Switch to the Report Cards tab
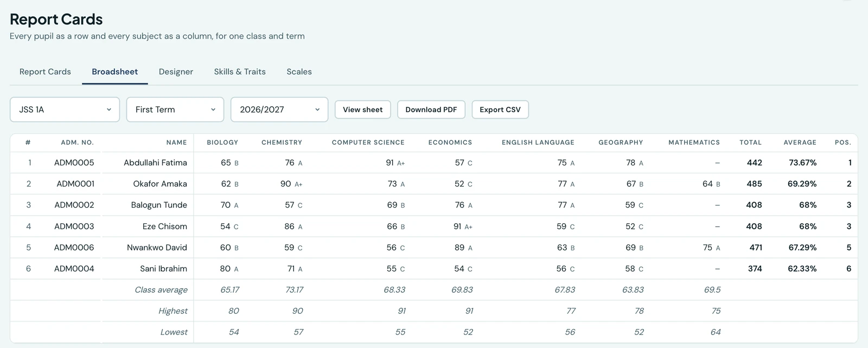The width and height of the screenshot is (868, 348). [45, 72]
